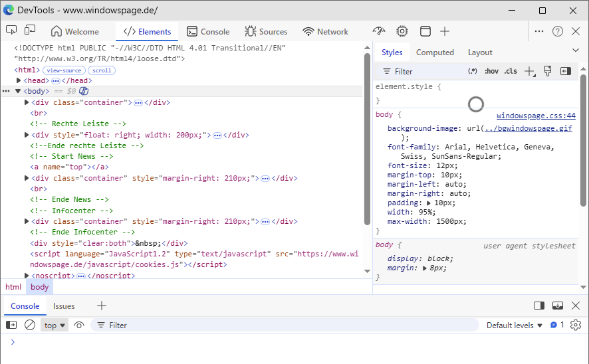
Task: Open Default levels dropdown
Action: click(515, 325)
